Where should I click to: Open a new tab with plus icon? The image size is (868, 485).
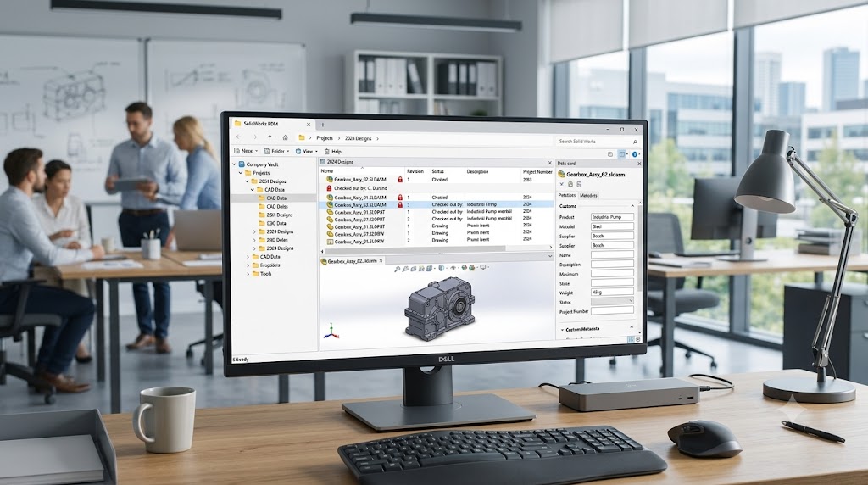click(323, 125)
